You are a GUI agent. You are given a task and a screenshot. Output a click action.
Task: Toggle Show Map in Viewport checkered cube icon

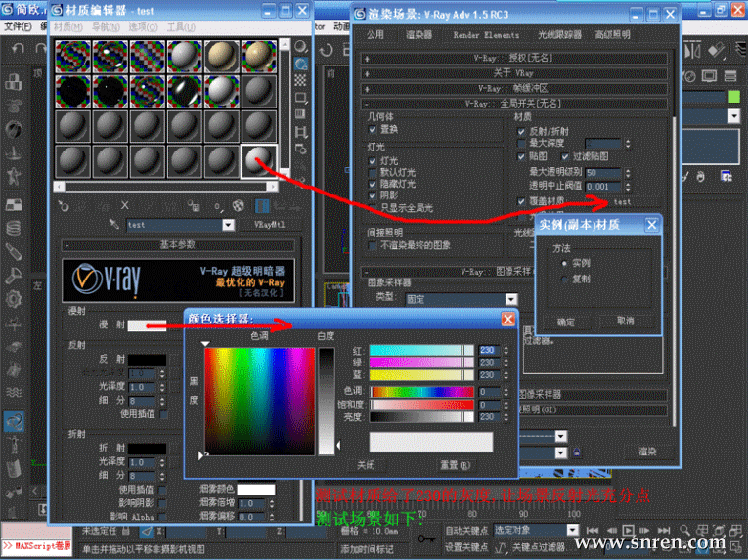[x=238, y=206]
